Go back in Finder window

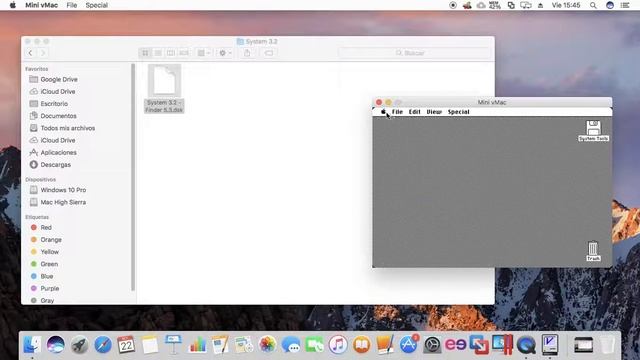coord(31,53)
